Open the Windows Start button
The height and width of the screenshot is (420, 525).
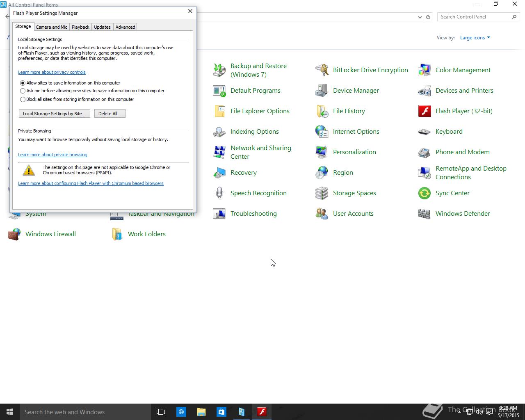(x=10, y=412)
